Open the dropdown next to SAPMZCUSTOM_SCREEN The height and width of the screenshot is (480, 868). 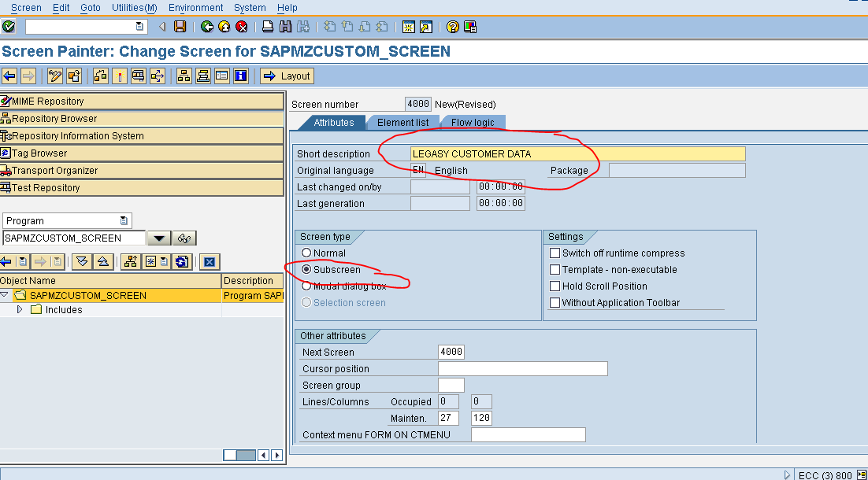tap(158, 238)
